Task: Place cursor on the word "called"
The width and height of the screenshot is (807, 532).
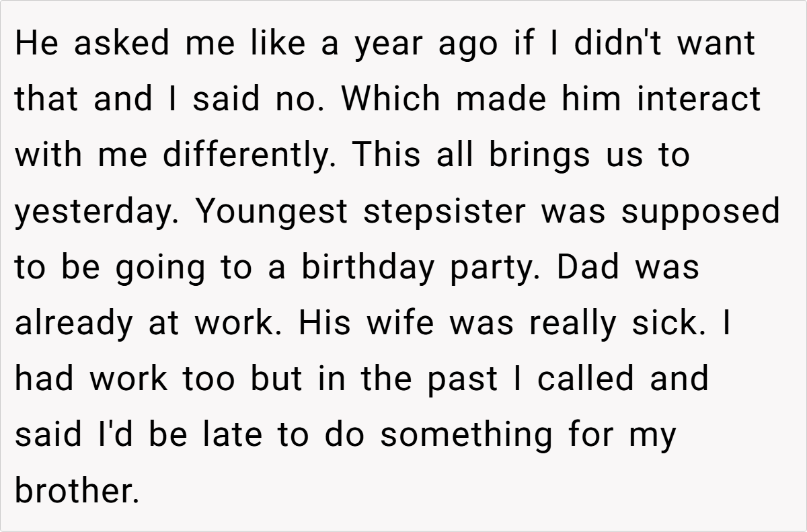Action: pyautogui.click(x=585, y=379)
